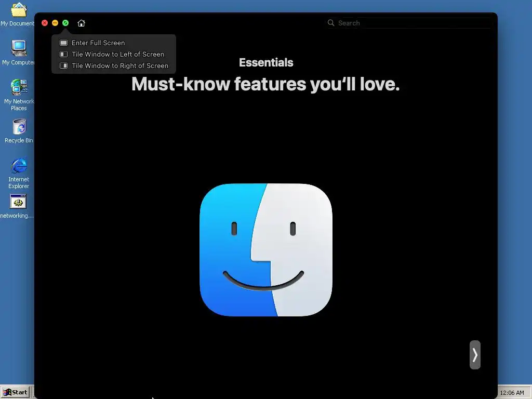The height and width of the screenshot is (399, 532).
Task: Select the Recycle Bin icon
Action: point(19,131)
